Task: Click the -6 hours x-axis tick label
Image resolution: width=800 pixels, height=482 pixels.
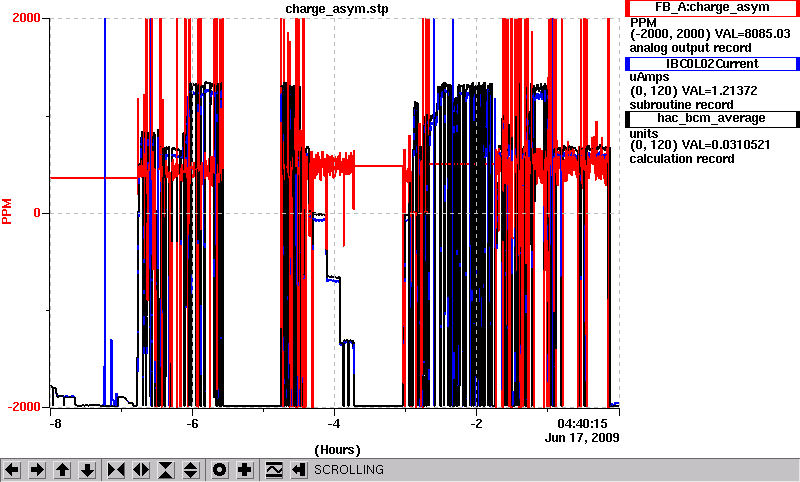Action: click(192, 424)
